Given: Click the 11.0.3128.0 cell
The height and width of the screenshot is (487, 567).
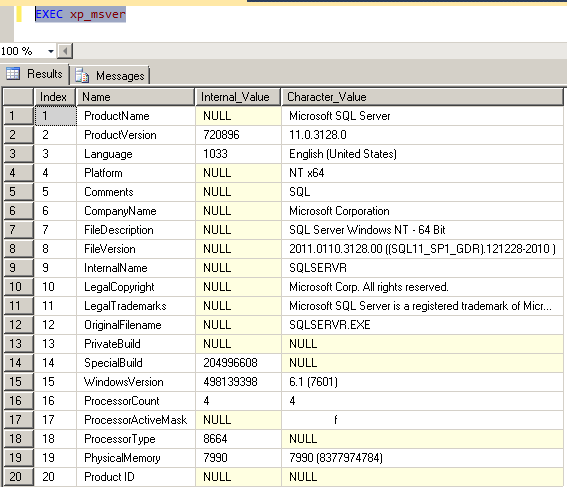Looking at the screenshot, I should (x=422, y=135).
